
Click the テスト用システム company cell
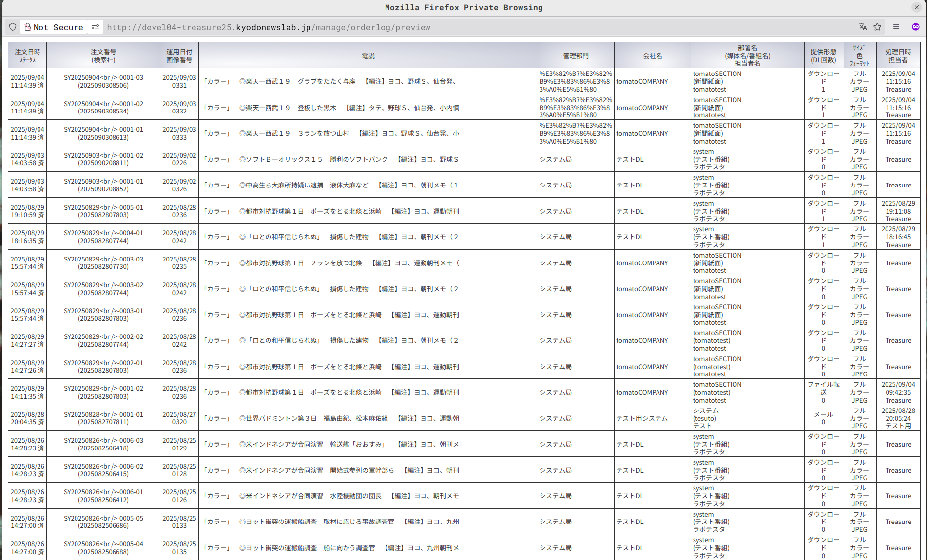point(642,418)
